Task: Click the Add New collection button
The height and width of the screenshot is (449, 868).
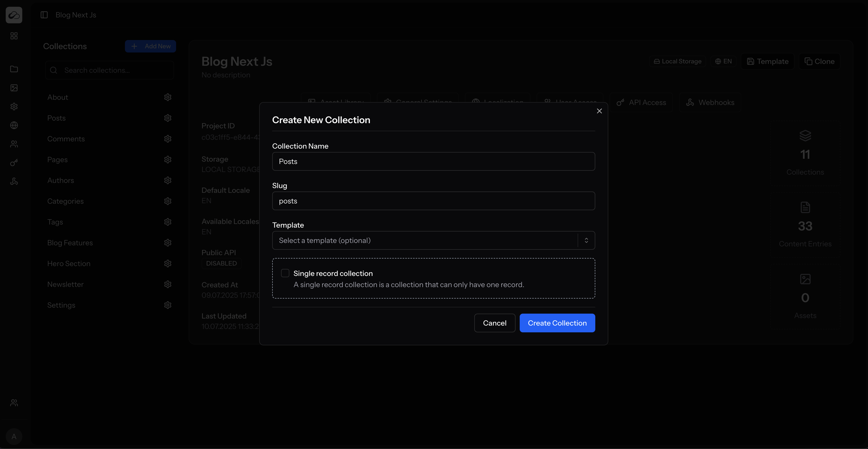Action: [x=150, y=46]
